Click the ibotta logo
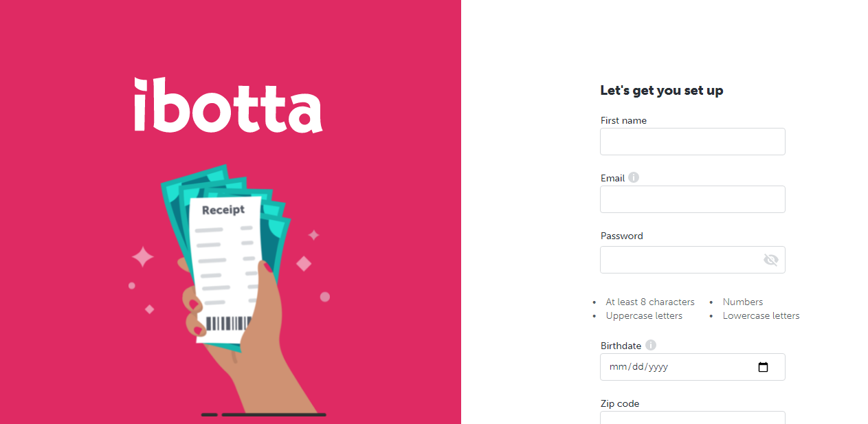The image size is (868, 424). pyautogui.click(x=228, y=104)
